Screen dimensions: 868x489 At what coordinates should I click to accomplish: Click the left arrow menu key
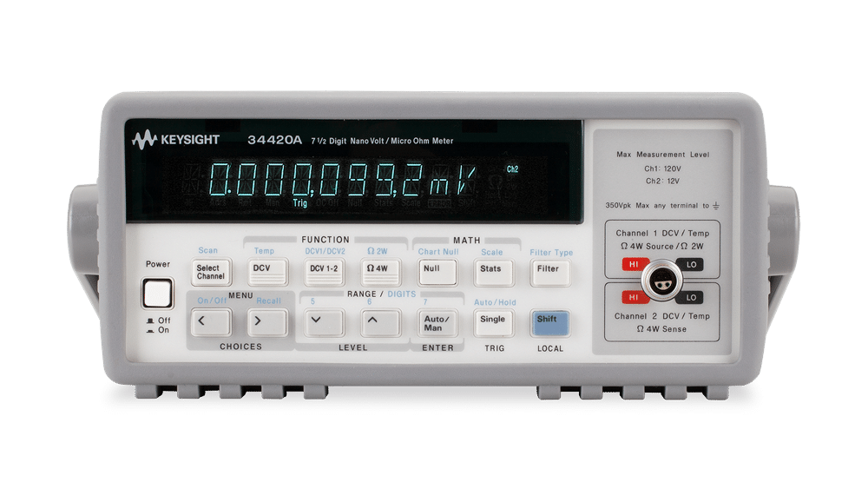pos(211,323)
